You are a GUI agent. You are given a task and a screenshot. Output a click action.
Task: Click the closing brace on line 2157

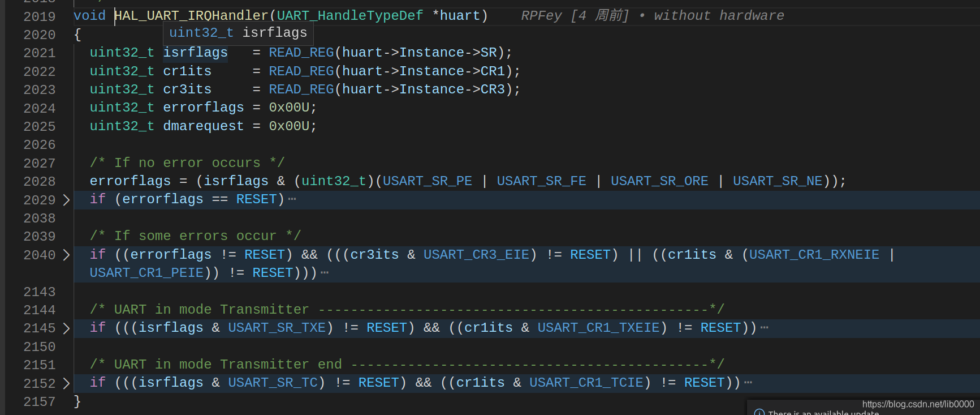tap(77, 401)
